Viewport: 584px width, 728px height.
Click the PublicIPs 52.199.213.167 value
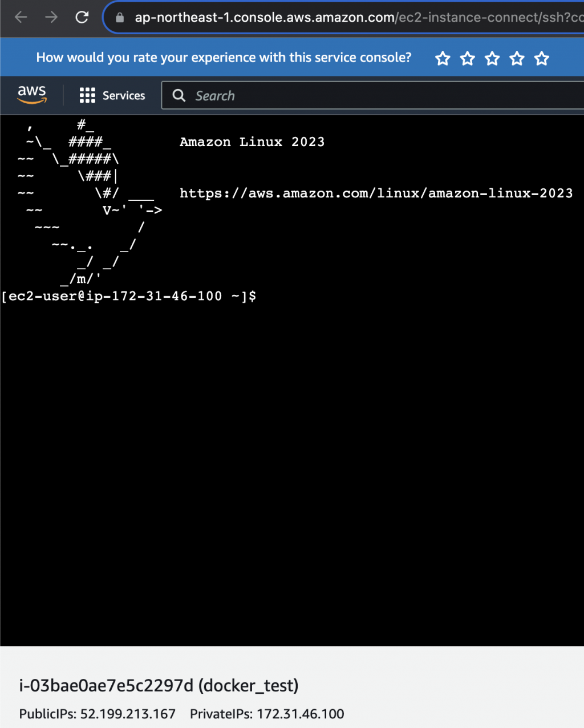click(128, 714)
